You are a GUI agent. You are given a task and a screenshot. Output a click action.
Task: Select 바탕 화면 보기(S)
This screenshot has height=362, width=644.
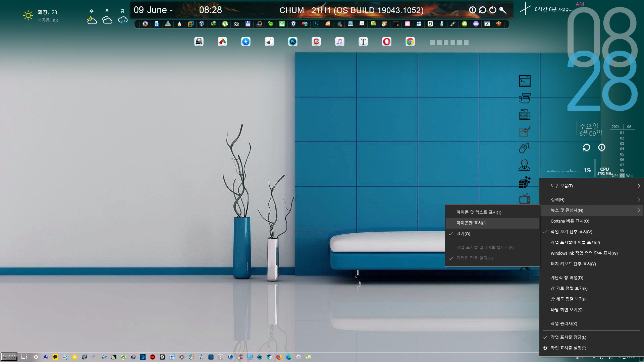tap(591, 310)
